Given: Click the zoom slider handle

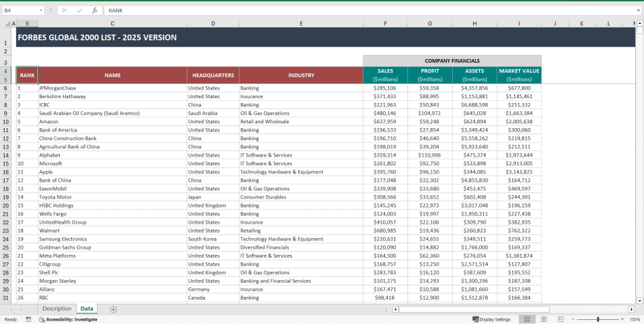Looking at the screenshot, I should coord(598,319).
